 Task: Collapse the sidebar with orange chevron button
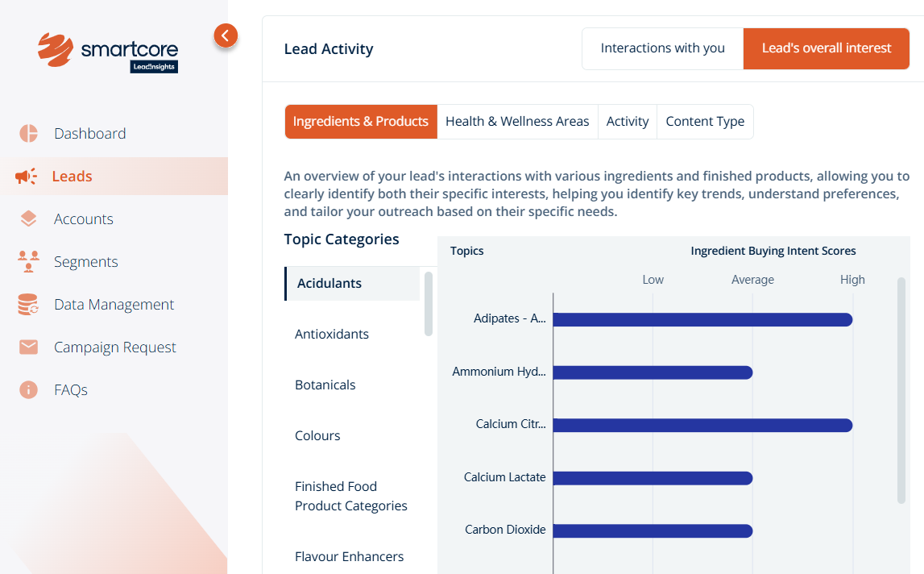pyautogui.click(x=226, y=35)
